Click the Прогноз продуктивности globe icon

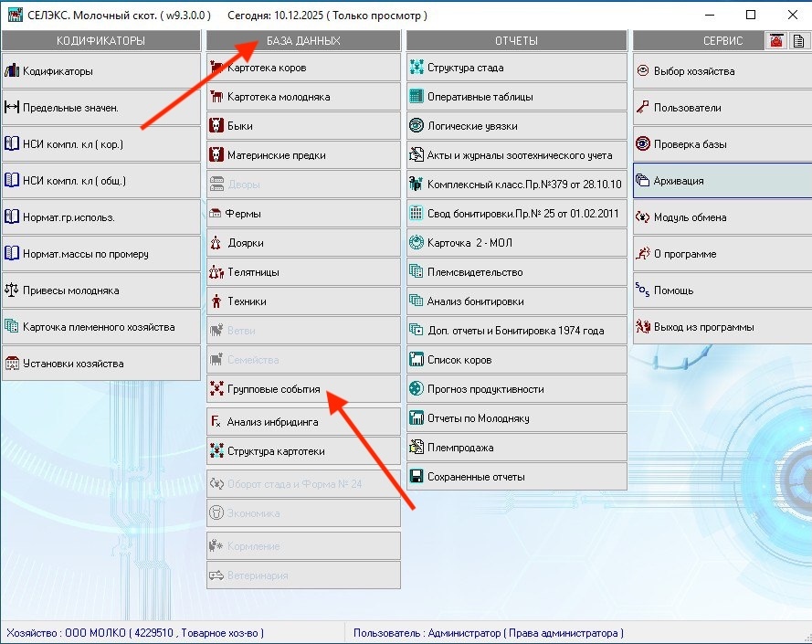coord(417,388)
